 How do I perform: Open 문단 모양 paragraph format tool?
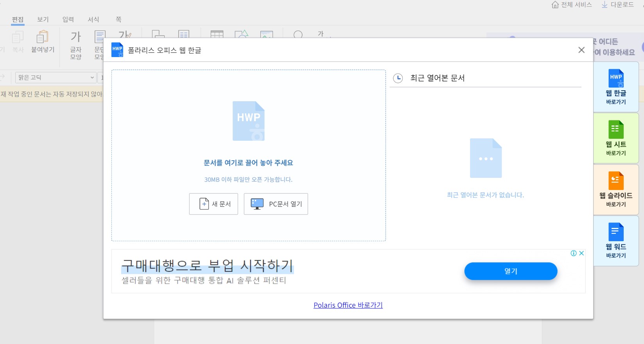99,45
